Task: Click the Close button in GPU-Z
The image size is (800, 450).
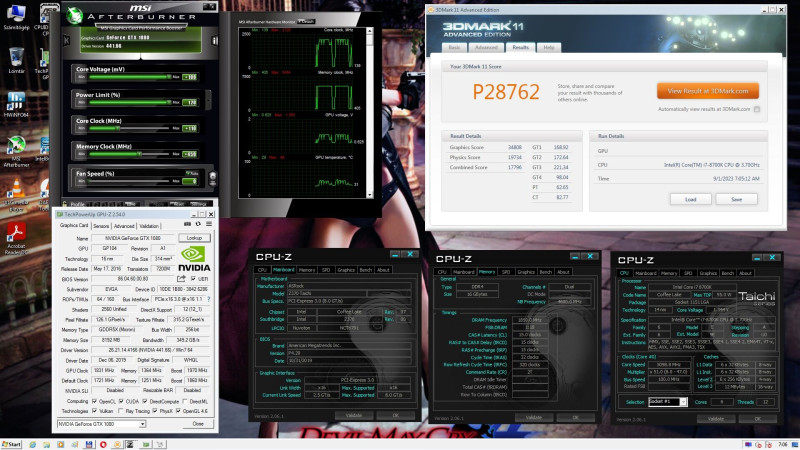Action: (198, 424)
